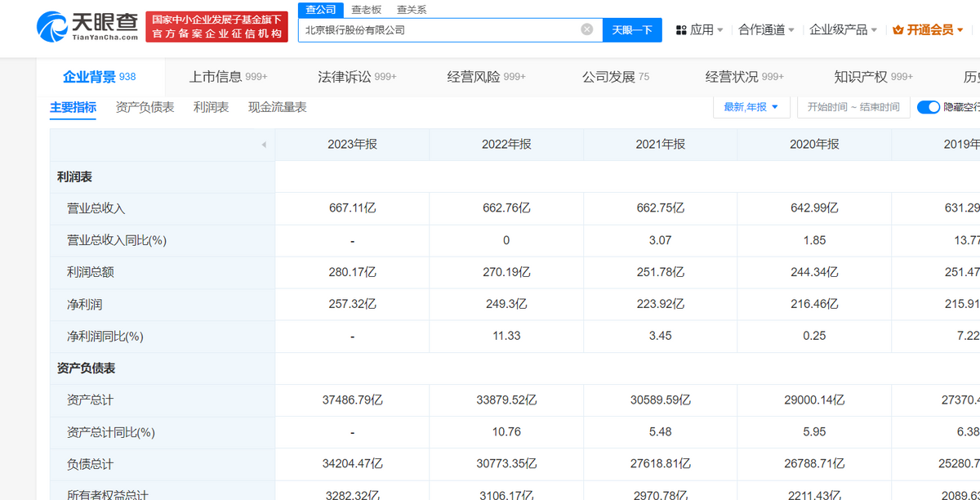The image size is (980, 500).
Task: Open the 应用 grid icon menu
Action: 681,30
